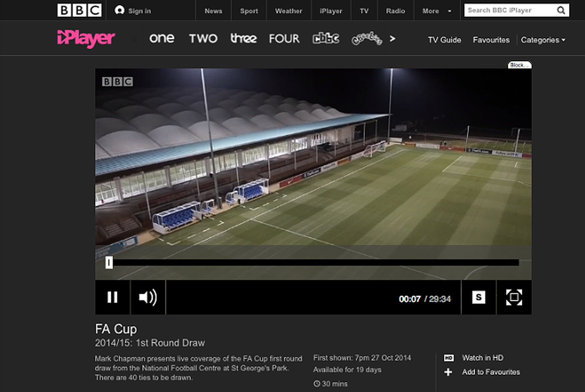Click the Available for 19 days text
The image size is (585, 392).
(347, 370)
